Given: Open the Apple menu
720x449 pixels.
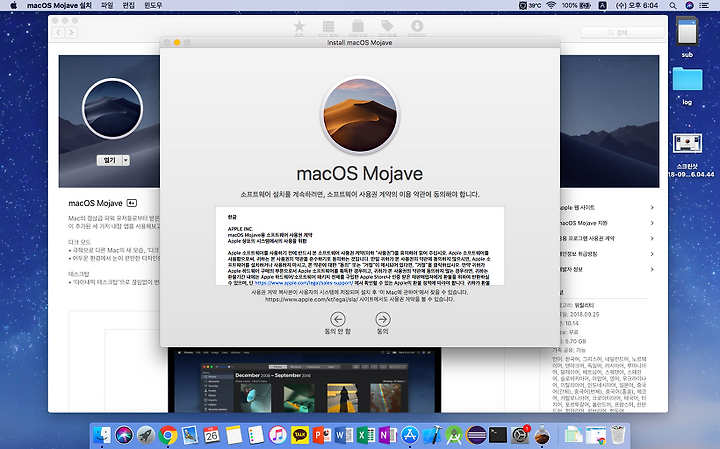Looking at the screenshot, I should [13, 6].
